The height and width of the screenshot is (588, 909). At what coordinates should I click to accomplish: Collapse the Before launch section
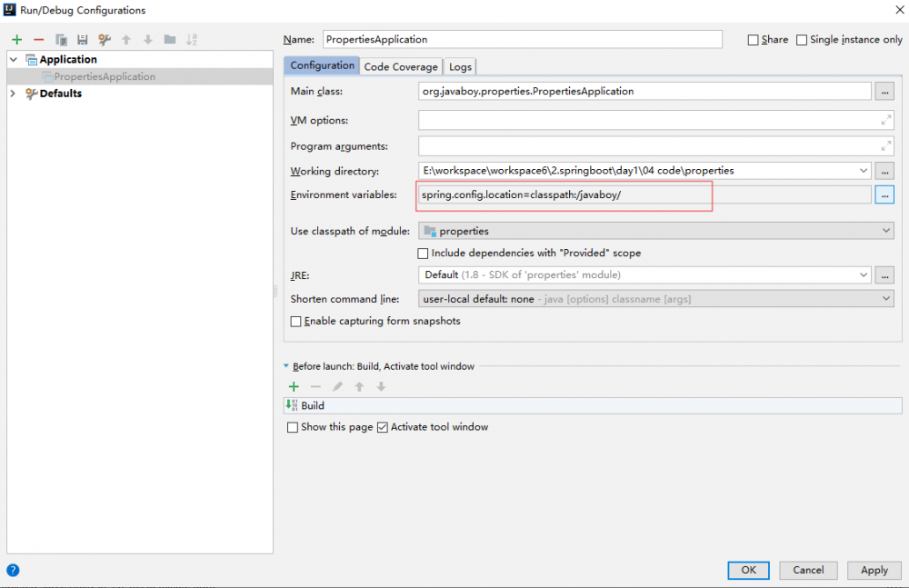(285, 365)
